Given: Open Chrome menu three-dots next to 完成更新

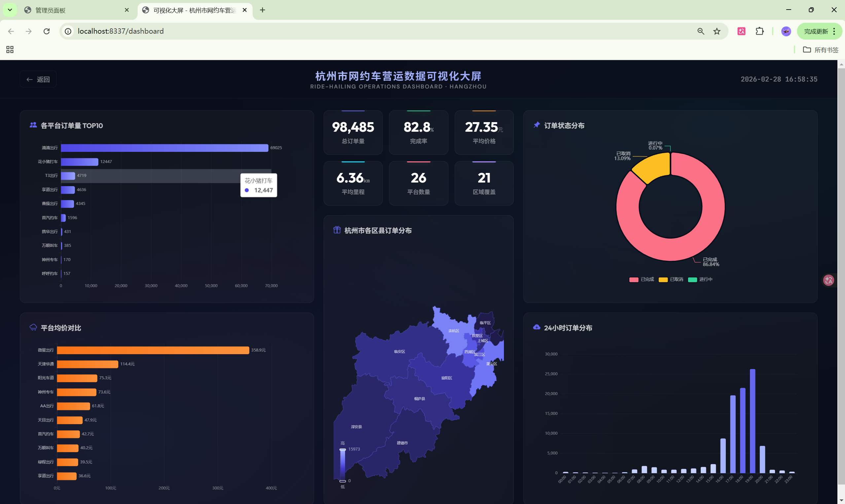Looking at the screenshot, I should 834,31.
